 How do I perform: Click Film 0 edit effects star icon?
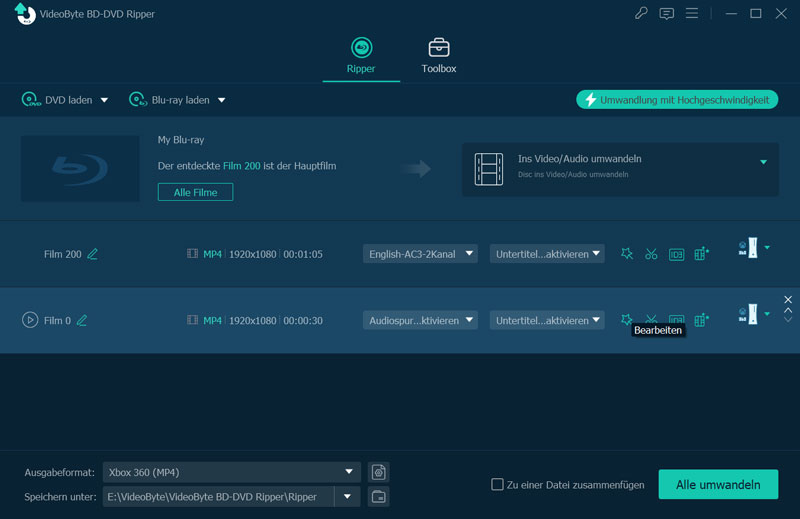(627, 320)
